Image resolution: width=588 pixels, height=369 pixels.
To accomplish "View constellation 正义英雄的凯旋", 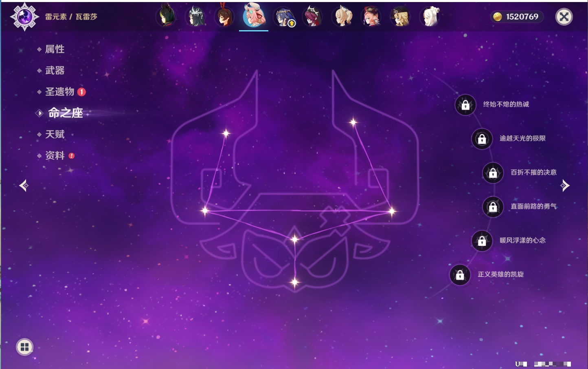I will coord(500,274).
